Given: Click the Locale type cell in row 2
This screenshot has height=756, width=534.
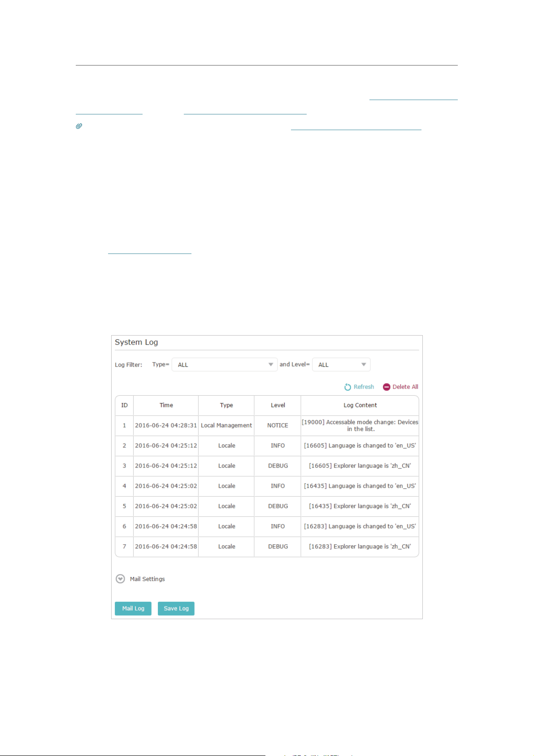Looking at the screenshot, I should 226,446.
